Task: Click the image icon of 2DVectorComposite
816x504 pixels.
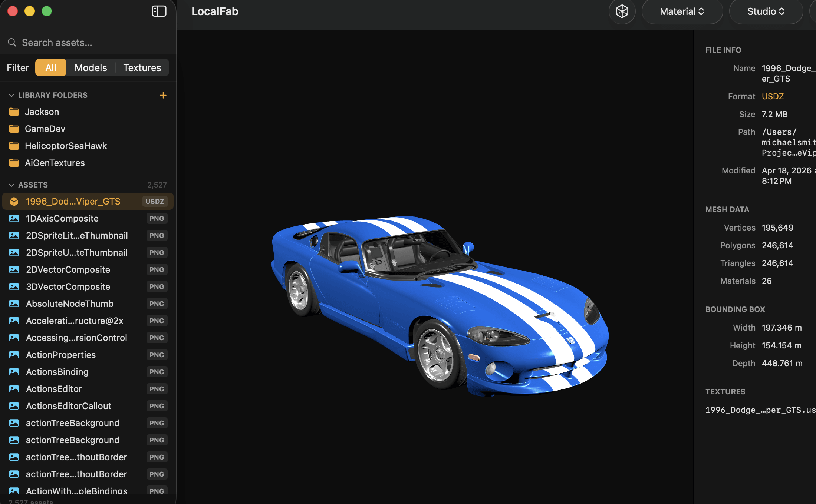Action: point(14,269)
